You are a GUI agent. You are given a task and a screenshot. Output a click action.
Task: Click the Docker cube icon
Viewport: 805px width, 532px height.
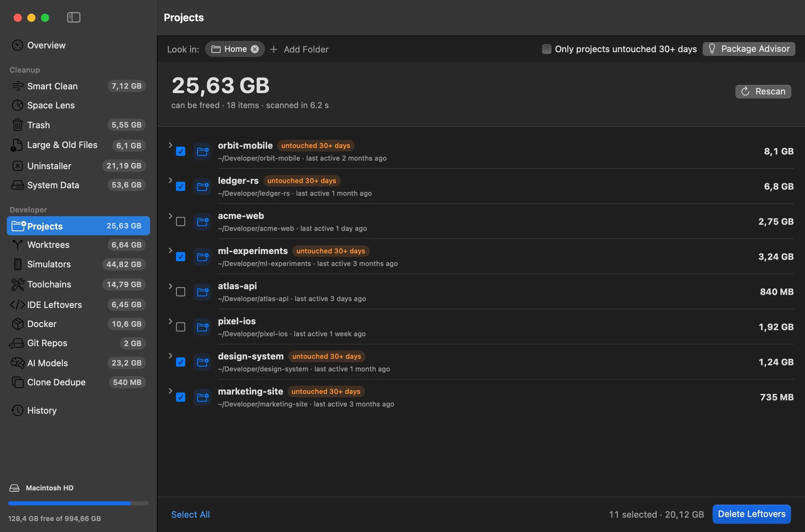(x=17, y=324)
